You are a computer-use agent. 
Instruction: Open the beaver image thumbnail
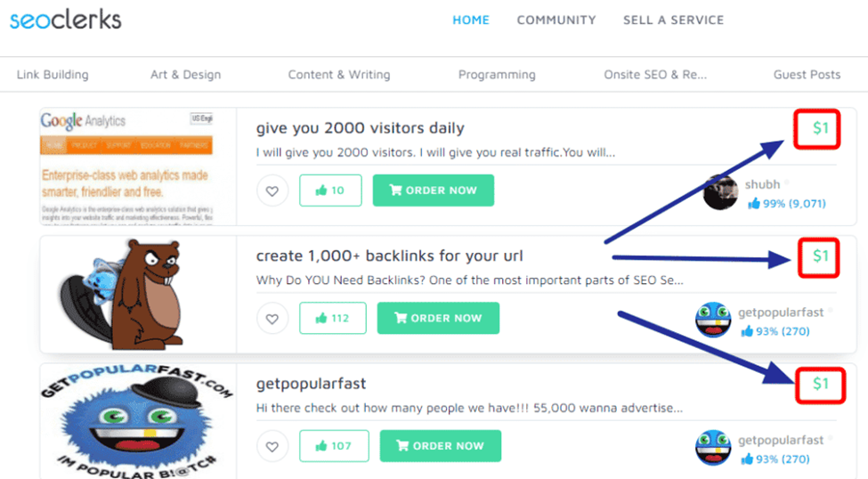pos(138,295)
